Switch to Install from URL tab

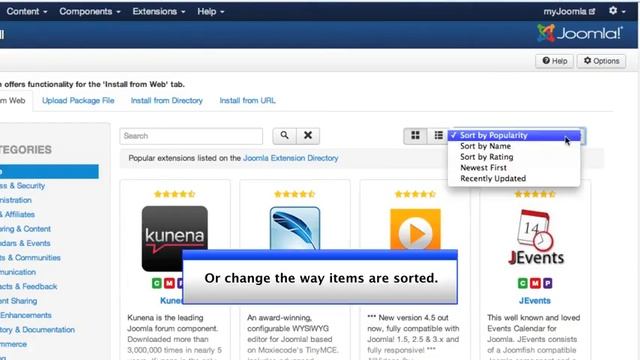[x=247, y=100]
